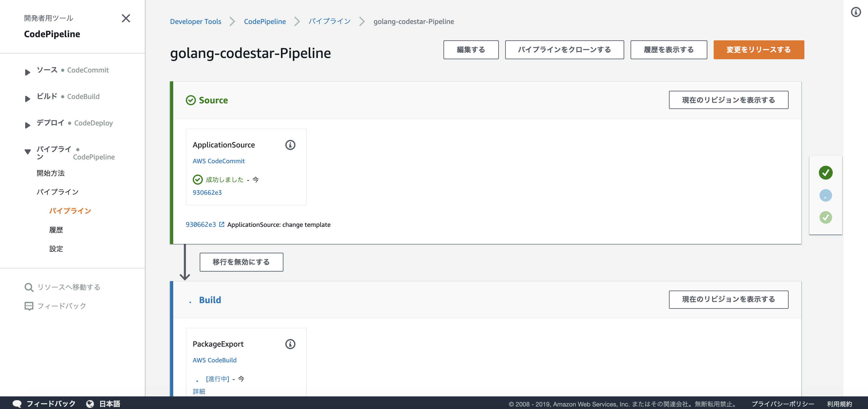Click the feedback speech bubble icon in sidebar
Viewport: 868px width, 409px height.
[29, 306]
